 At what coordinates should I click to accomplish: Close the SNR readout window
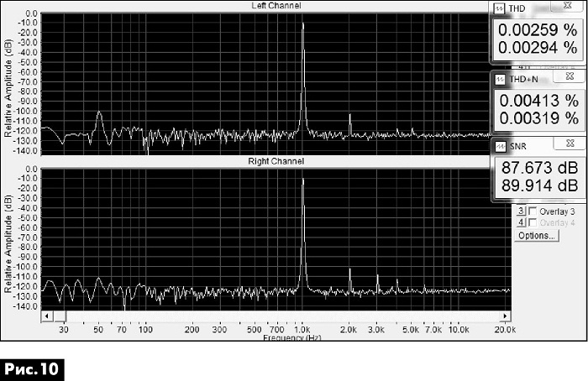coord(570,144)
